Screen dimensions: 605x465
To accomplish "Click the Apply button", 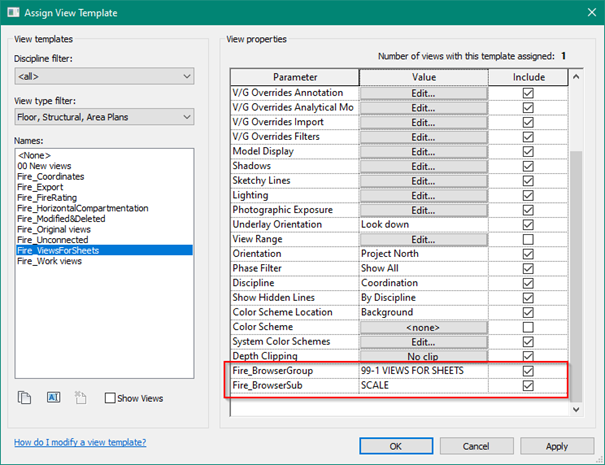I will point(557,446).
